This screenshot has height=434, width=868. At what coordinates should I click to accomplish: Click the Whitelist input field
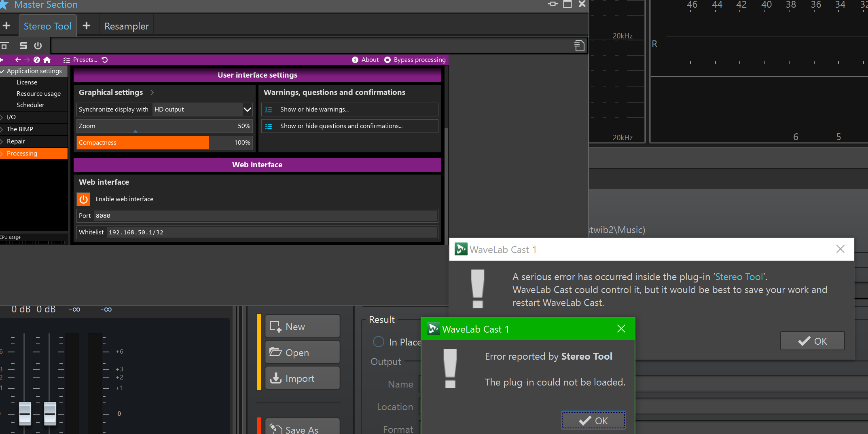coord(272,232)
